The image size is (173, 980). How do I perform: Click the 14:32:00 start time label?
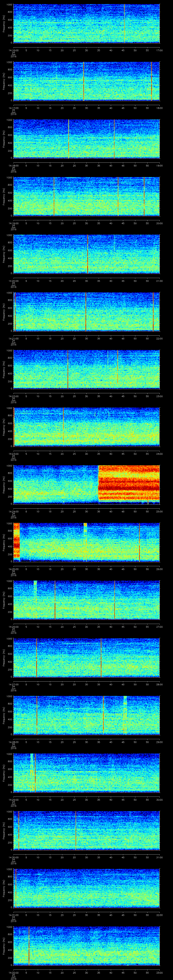14,972
